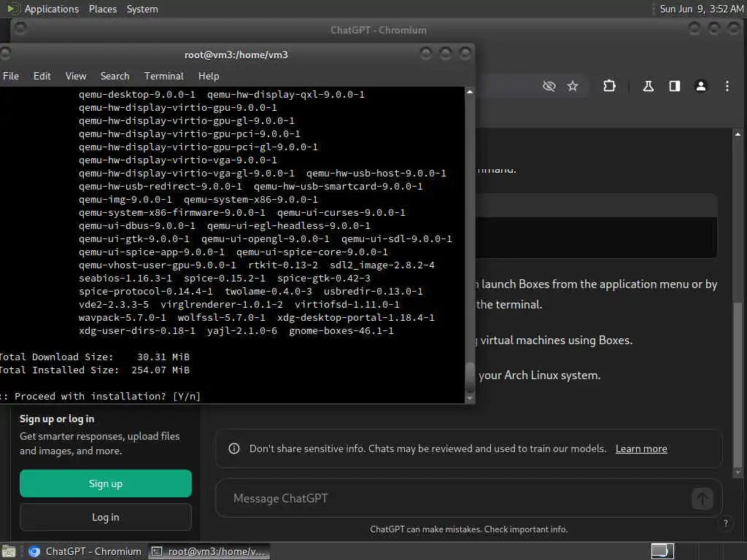Click the crossed-out eye tracking icon
The width and height of the screenshot is (747, 560).
pyautogui.click(x=549, y=86)
